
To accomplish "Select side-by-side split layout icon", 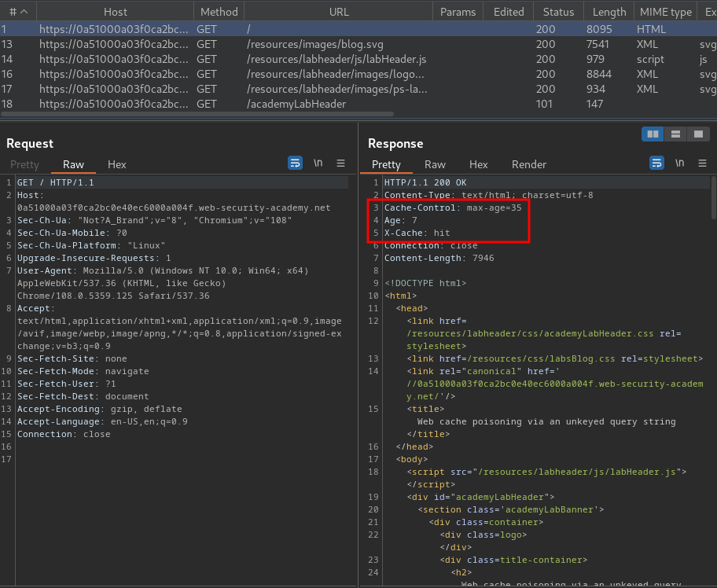I will click(x=653, y=134).
